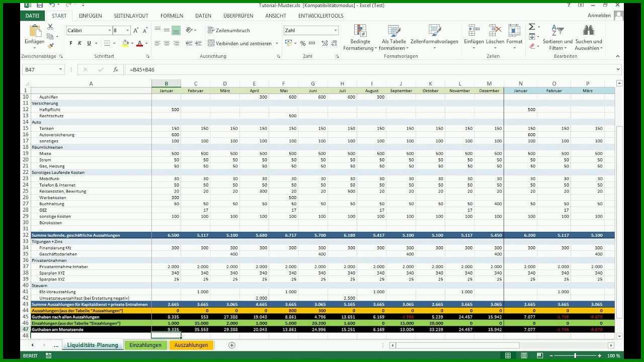Click the thousands separator 000 icon

click(x=312, y=44)
